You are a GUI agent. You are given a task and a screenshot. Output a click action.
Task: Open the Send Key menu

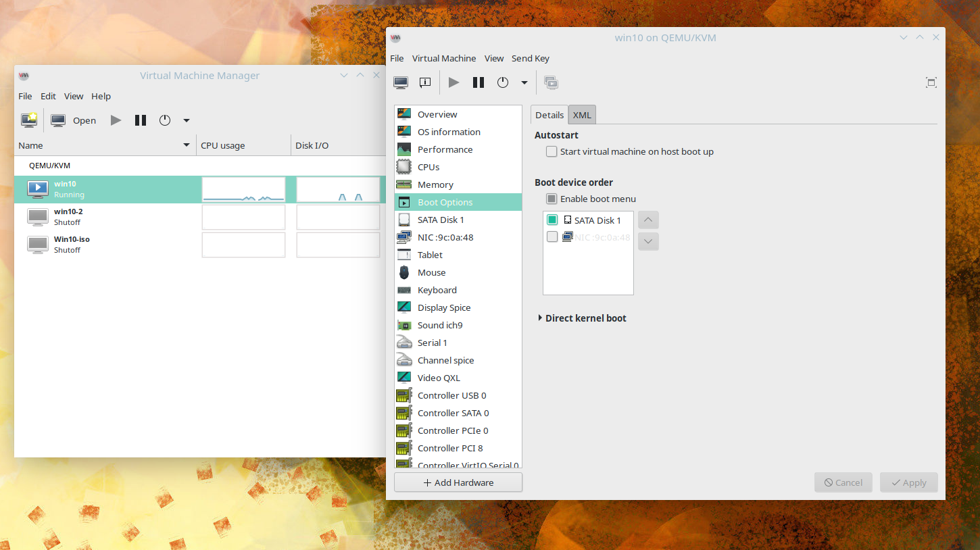click(x=531, y=58)
